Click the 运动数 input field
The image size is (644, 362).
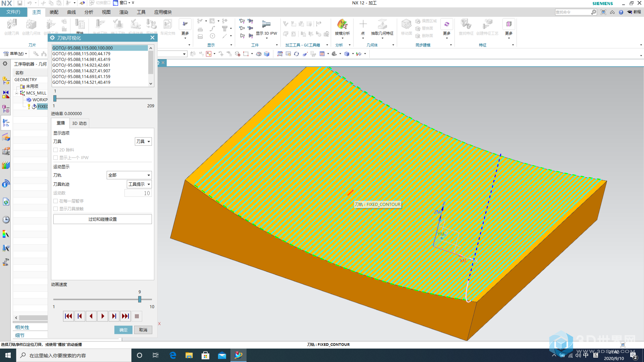(x=138, y=193)
